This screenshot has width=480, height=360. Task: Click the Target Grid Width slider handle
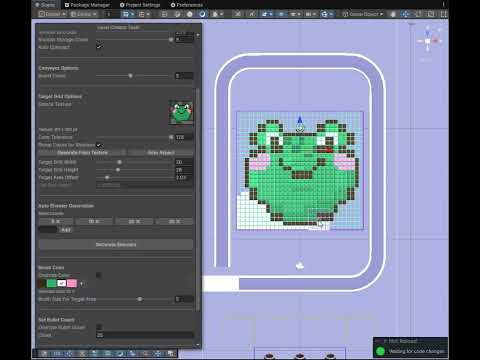[119, 162]
